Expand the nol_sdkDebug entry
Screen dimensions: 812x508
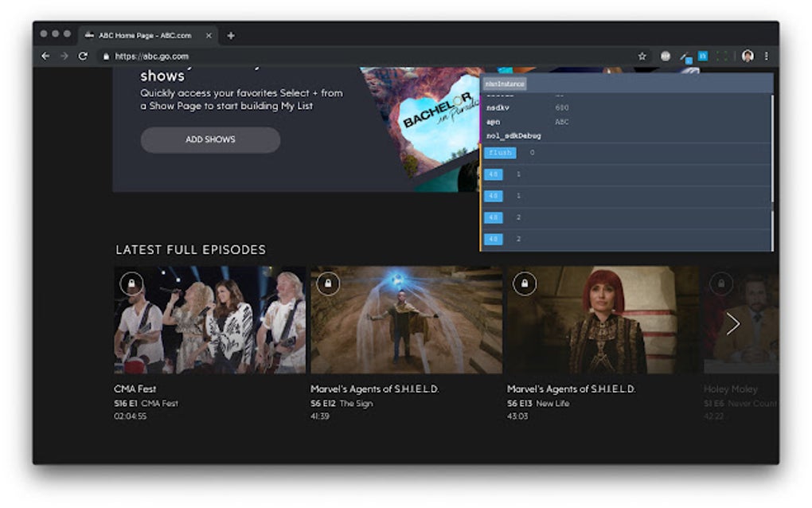(514, 135)
